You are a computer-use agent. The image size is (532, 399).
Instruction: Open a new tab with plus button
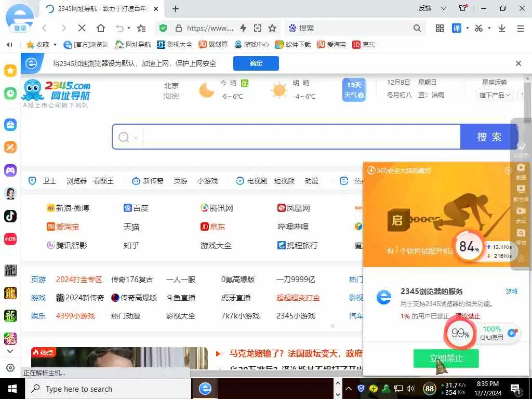pos(176,9)
